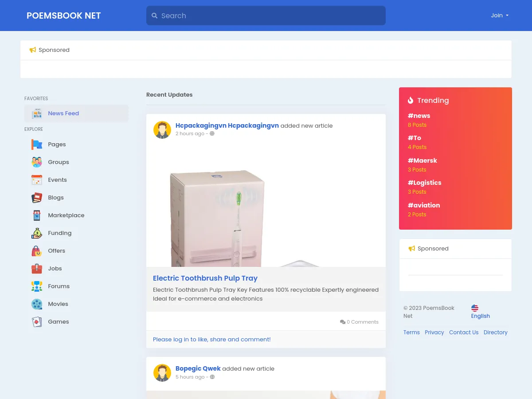Click the Jobs briefcase icon

[37, 269]
